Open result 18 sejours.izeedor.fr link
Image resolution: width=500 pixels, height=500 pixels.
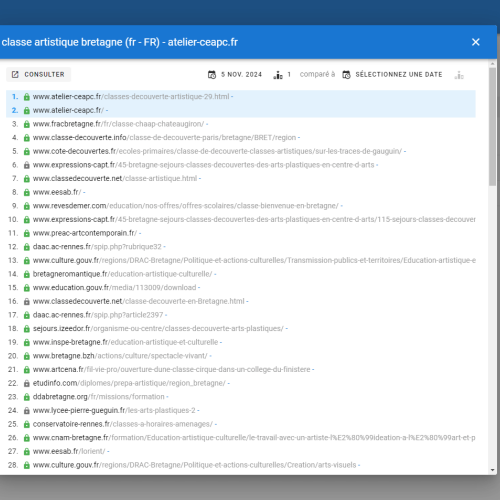point(158,329)
